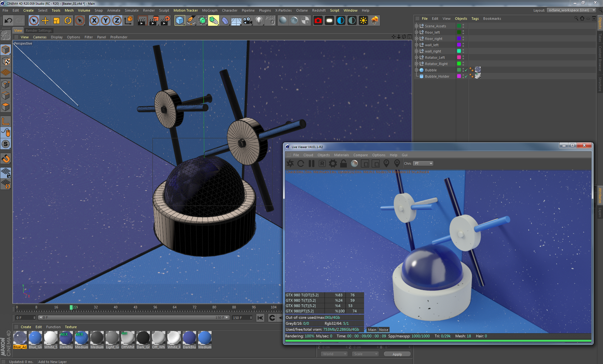
Task: Restart the render in Live Viewer
Action: pyautogui.click(x=301, y=163)
